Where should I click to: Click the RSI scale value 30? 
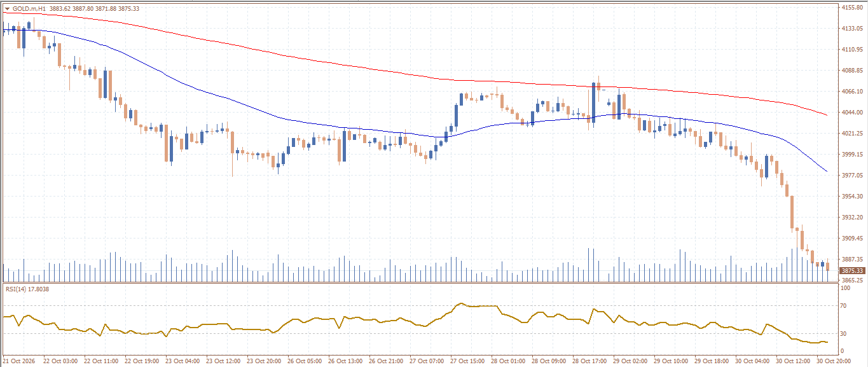(844, 333)
